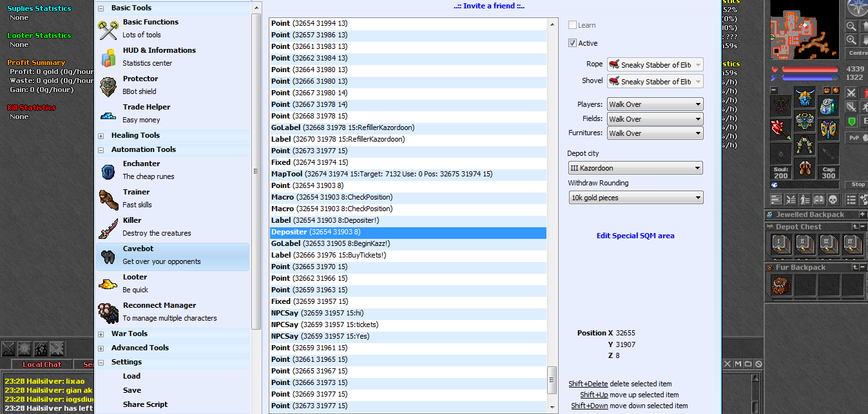Open the Withdraw Rounding dropdown
Image resolution: width=868 pixels, height=414 pixels.
click(x=635, y=198)
